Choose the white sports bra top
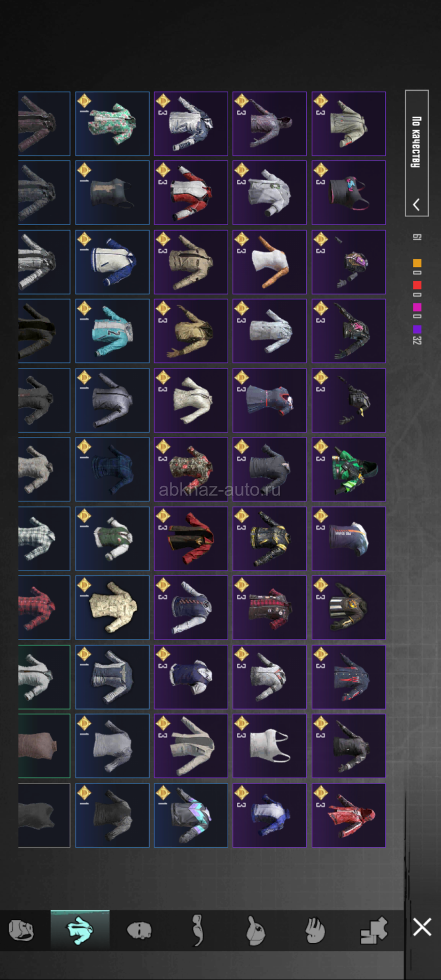The image size is (441, 980). (x=269, y=746)
